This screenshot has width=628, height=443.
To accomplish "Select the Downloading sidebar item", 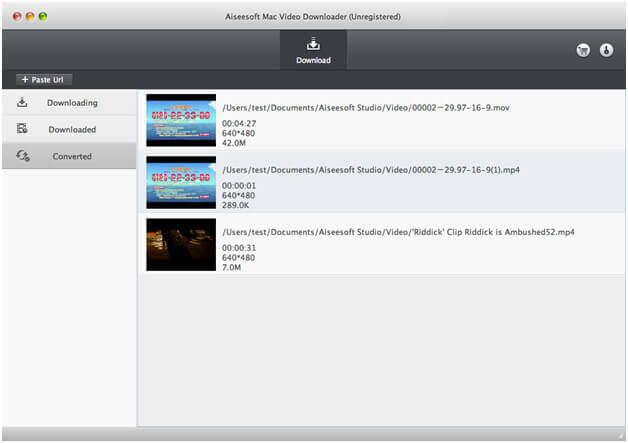I will 69,103.
